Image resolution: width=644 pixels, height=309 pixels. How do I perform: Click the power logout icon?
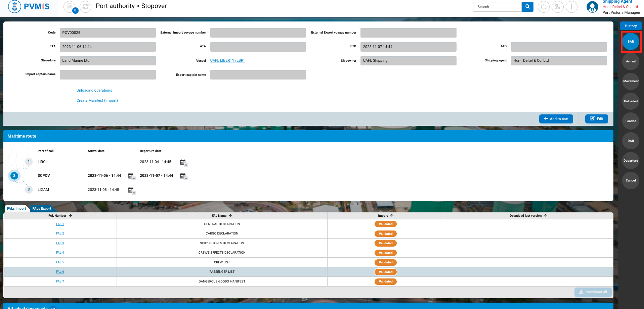coord(544,7)
